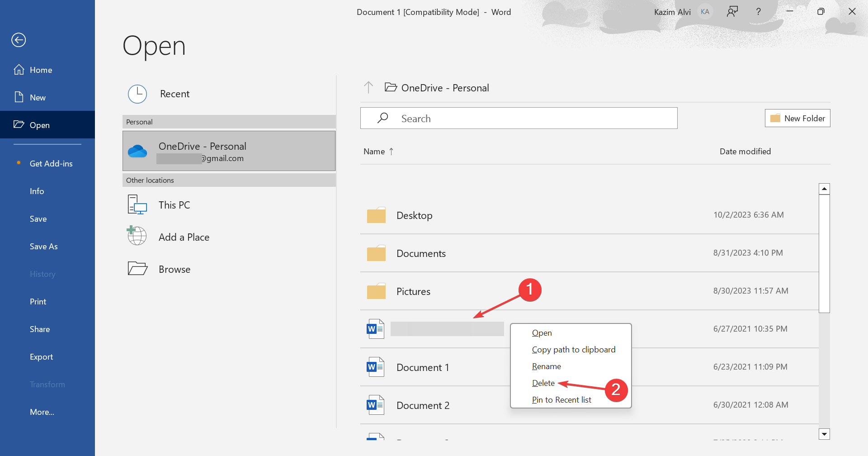This screenshot has height=456, width=868.
Task: Sort by Date modified column
Action: coord(745,152)
